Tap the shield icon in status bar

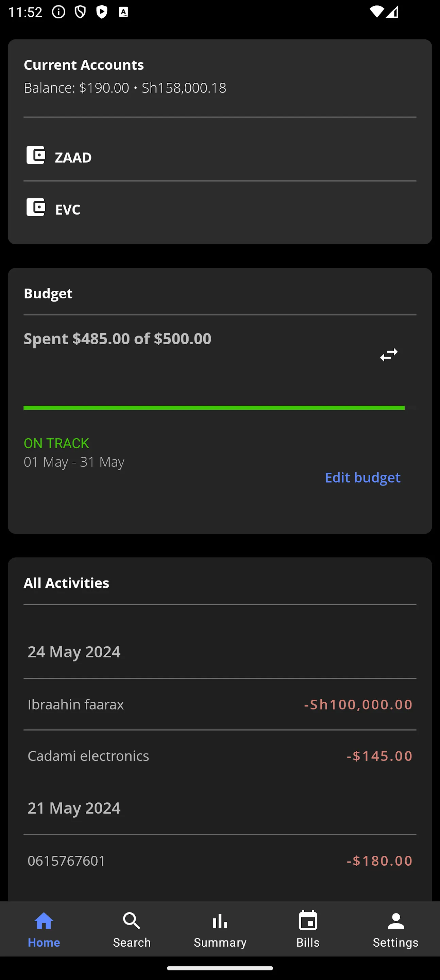tap(80, 12)
